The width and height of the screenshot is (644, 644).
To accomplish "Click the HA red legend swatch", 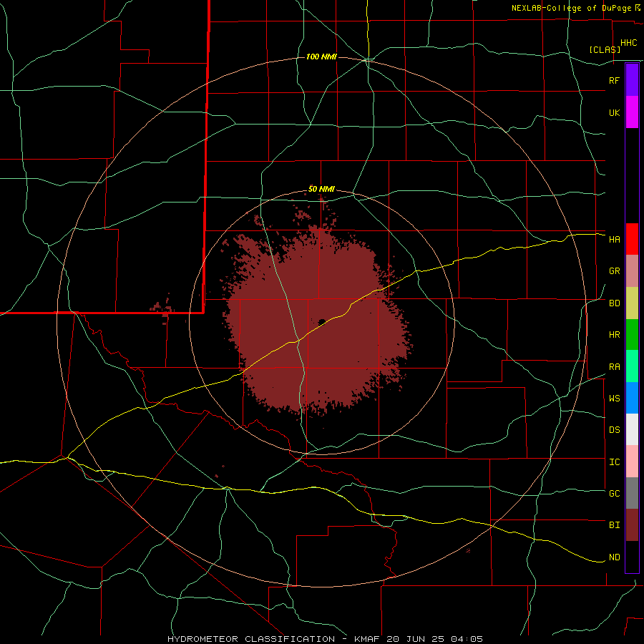I will tap(632, 239).
